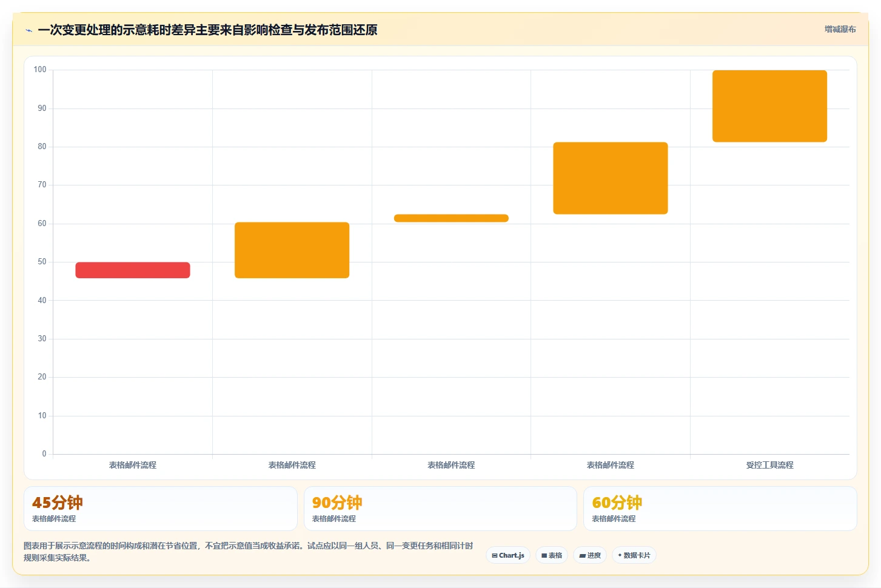Screen dimensions: 881x588
Task: Select the 60分钟 data card
Action: pos(720,509)
